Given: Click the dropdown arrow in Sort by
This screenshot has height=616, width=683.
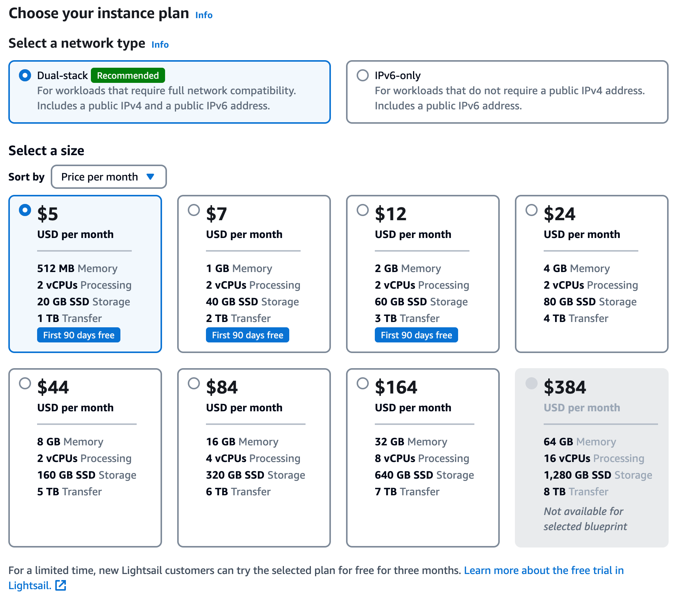Looking at the screenshot, I should (x=150, y=177).
